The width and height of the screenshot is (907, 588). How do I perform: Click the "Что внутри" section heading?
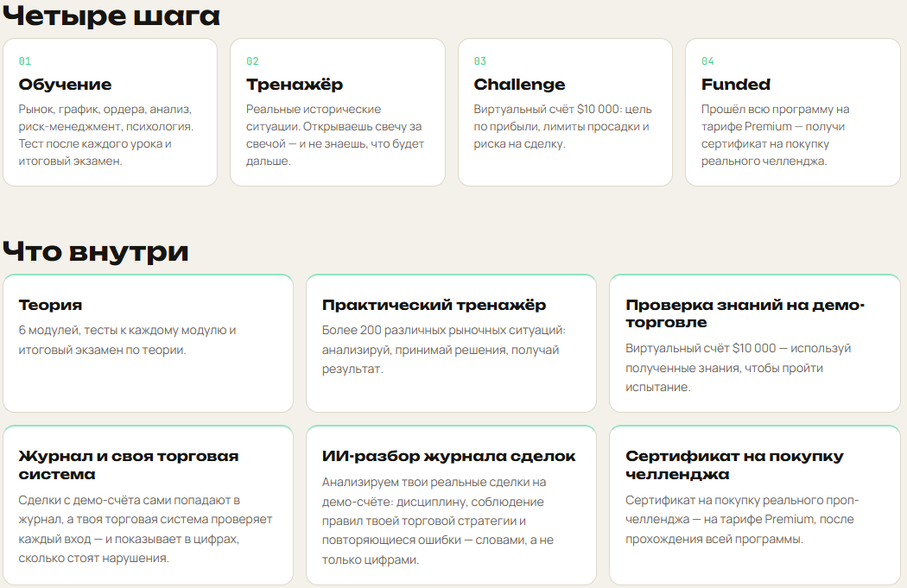click(96, 251)
